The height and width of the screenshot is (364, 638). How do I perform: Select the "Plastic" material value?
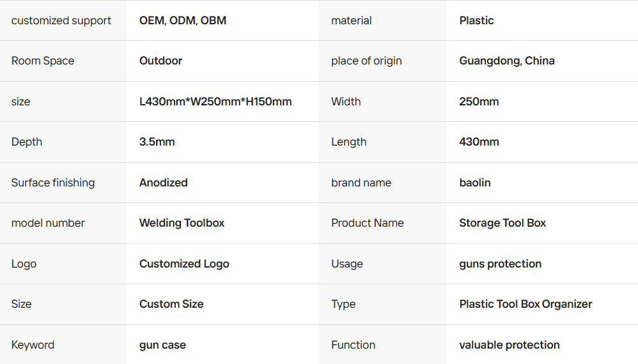pos(476,20)
